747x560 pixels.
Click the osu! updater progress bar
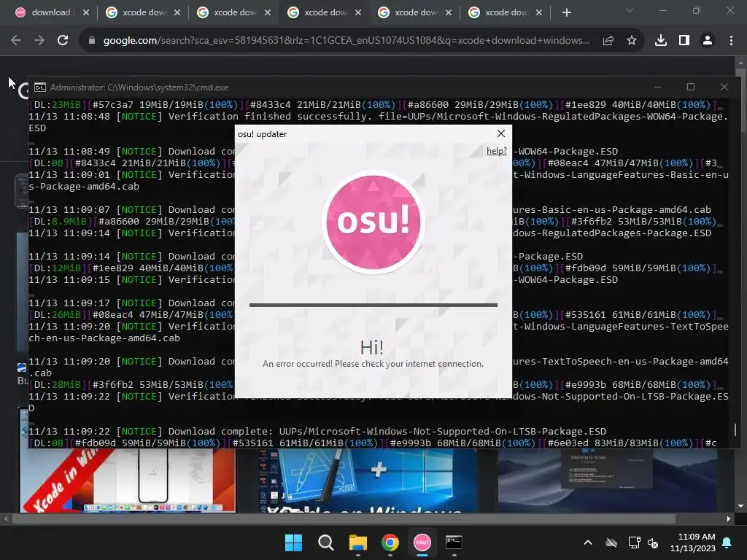coord(373,305)
